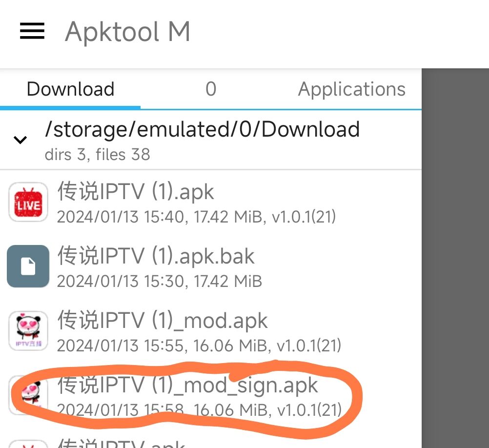Click the 15:55, 16.06 MiB details line

(x=199, y=346)
